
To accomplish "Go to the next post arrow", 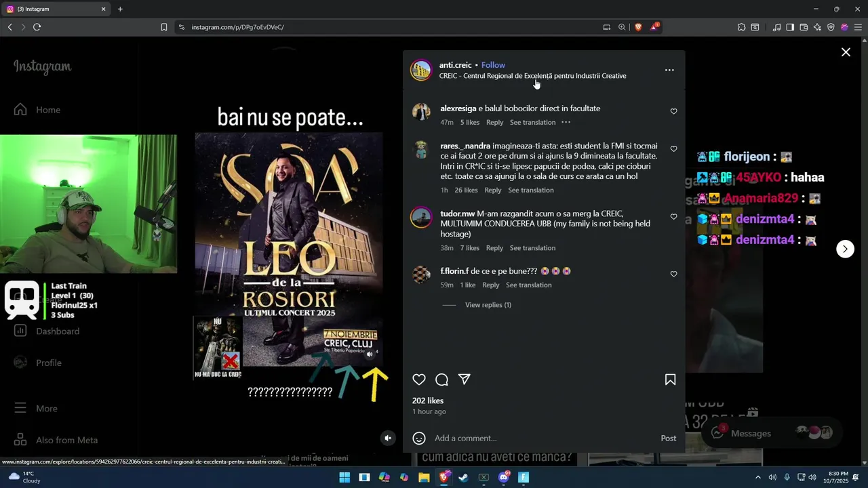I will pos(845,249).
